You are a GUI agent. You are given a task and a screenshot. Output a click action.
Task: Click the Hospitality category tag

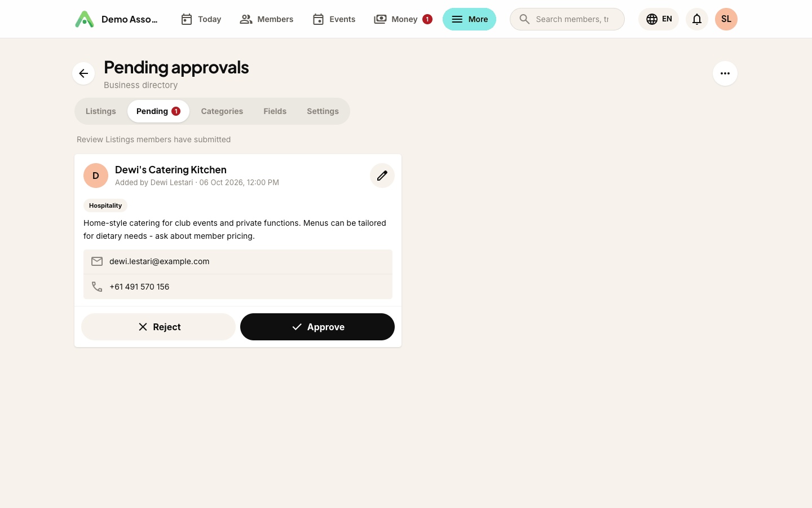point(105,205)
